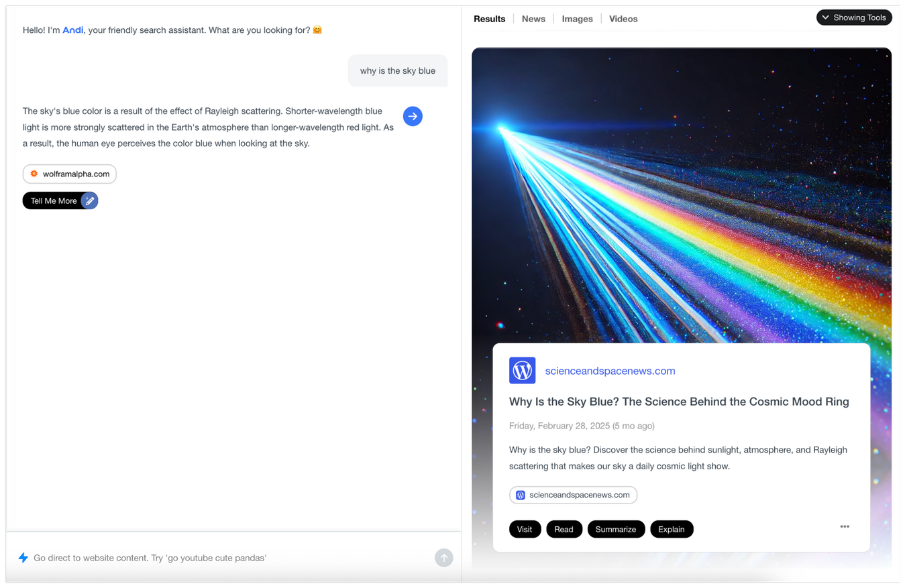Select the Results tab
The image size is (905, 588).
point(489,18)
